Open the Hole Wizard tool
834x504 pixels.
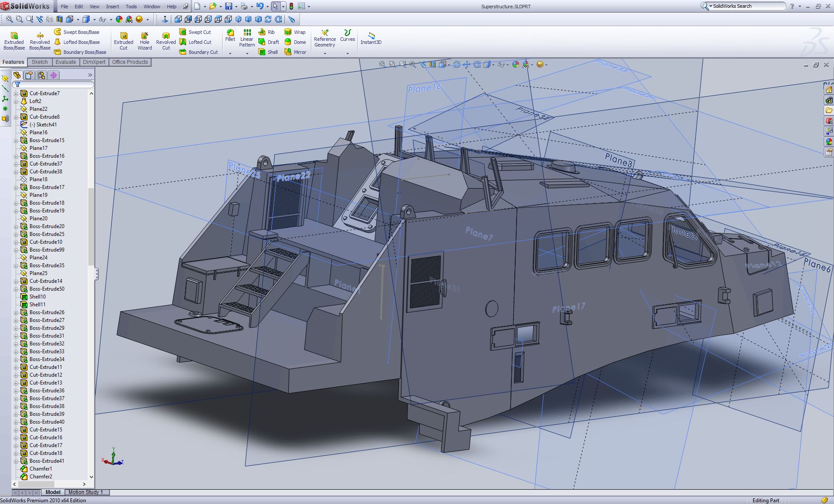pyautogui.click(x=144, y=41)
